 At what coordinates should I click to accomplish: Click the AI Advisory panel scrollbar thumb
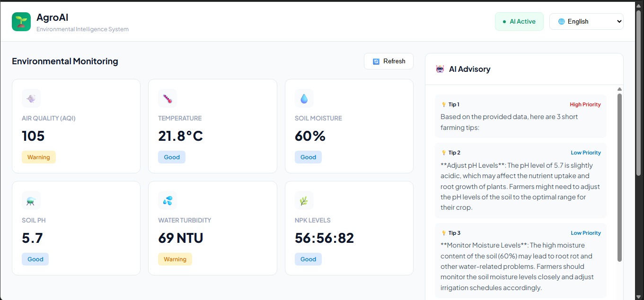[619, 177]
